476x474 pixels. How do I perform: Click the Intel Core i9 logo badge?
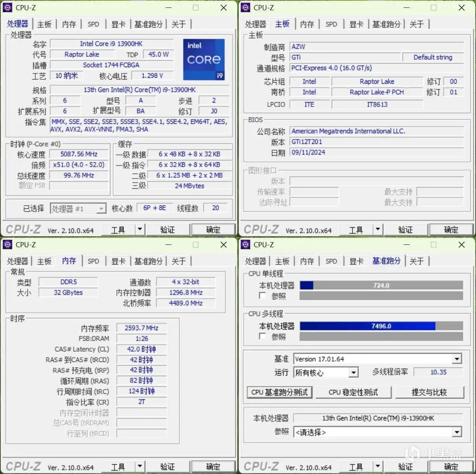point(204,59)
